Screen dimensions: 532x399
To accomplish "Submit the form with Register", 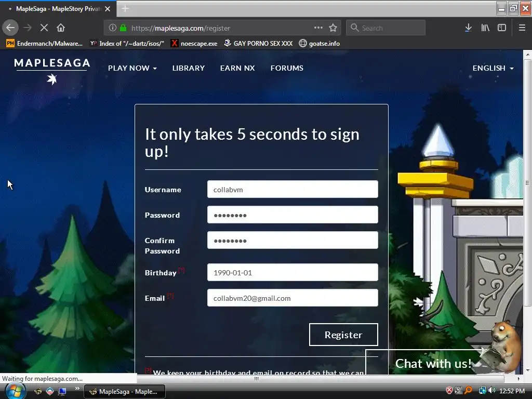I will (343, 335).
